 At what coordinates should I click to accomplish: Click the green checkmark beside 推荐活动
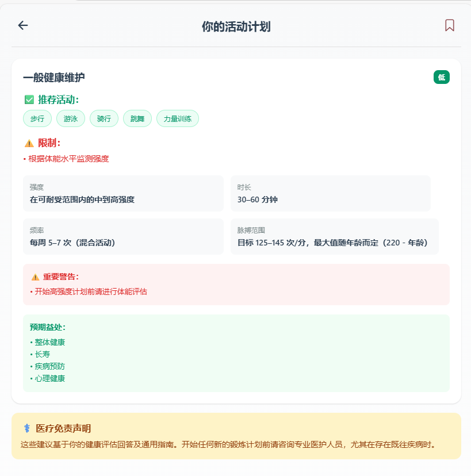29,100
